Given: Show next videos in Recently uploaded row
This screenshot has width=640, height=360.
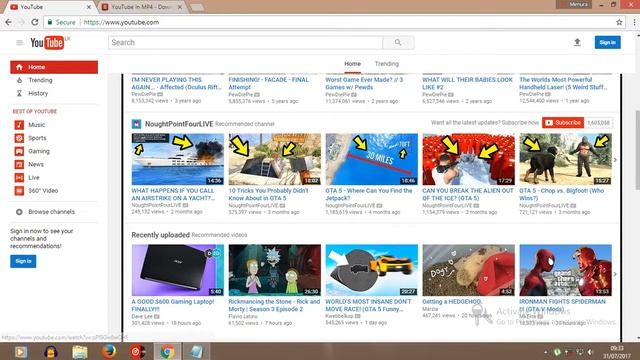Looking at the screenshot, I should click(x=615, y=274).
